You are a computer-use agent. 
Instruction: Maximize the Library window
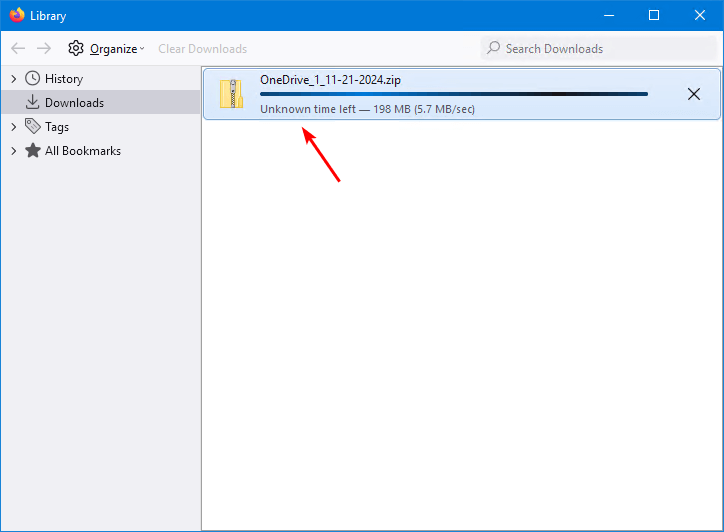pos(654,15)
